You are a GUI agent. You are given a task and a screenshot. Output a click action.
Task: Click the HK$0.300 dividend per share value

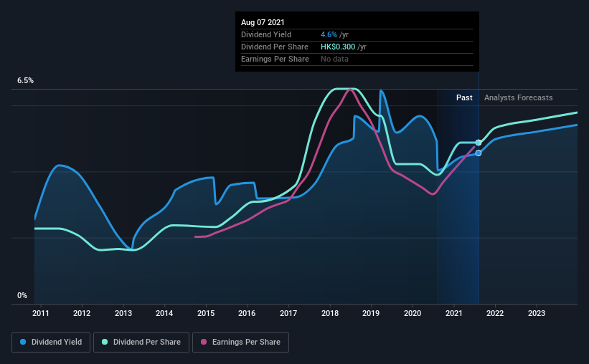(x=338, y=47)
